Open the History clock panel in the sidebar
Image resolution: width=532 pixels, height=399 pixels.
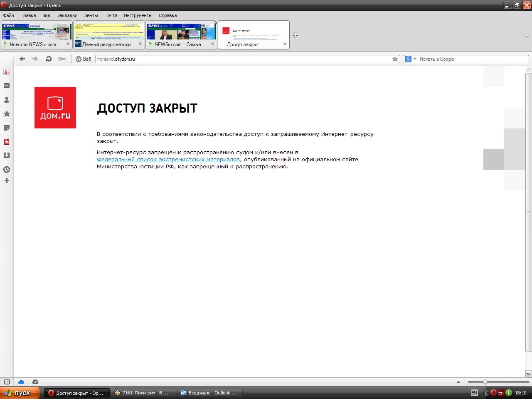[7, 170]
